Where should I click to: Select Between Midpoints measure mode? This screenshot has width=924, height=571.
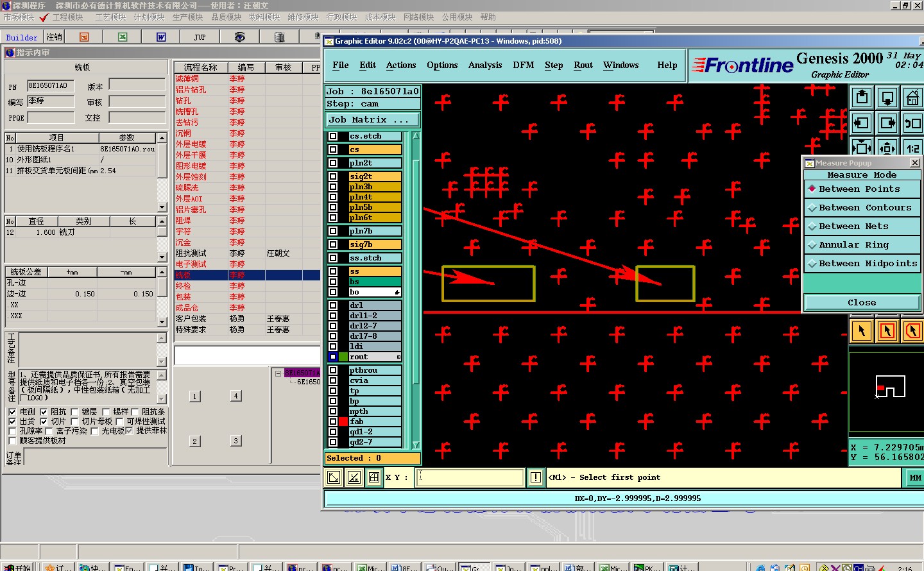(x=862, y=264)
